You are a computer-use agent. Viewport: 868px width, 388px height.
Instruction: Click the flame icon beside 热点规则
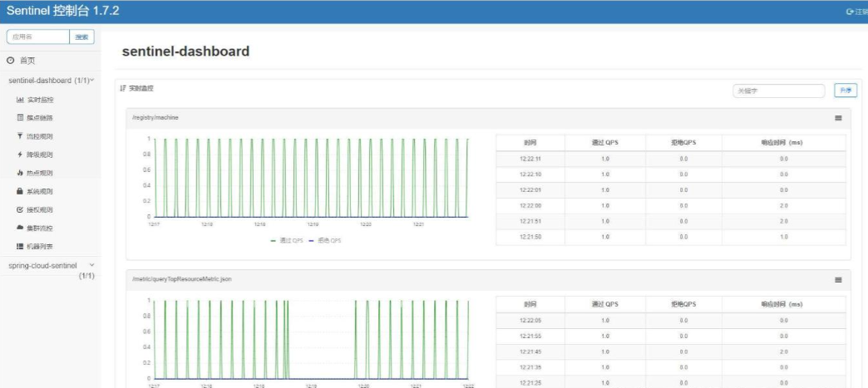tap(21, 173)
